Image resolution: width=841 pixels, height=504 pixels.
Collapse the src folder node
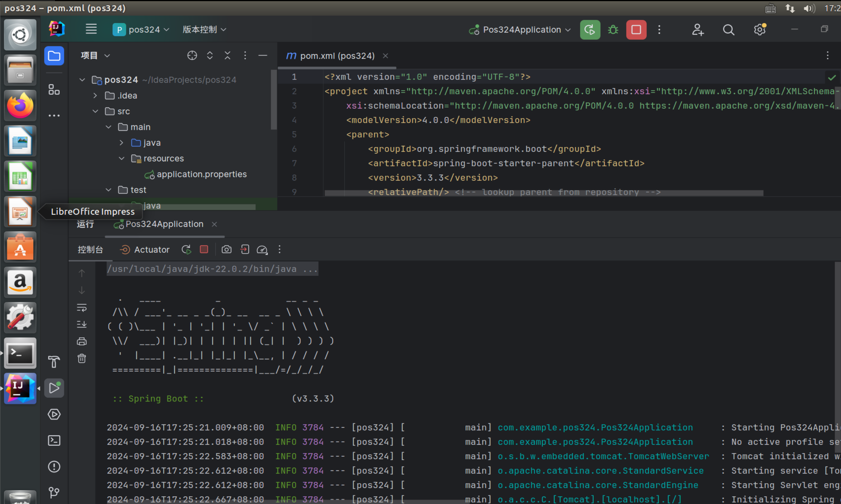coord(95,111)
